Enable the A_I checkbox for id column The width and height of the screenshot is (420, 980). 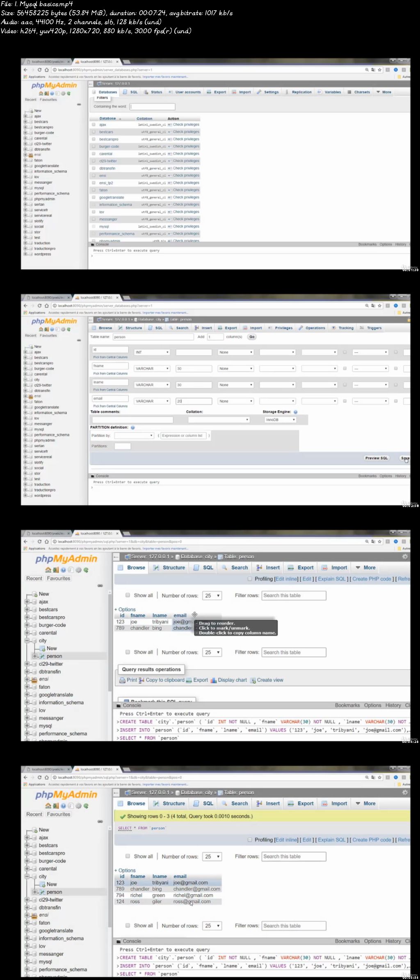[x=395, y=352]
